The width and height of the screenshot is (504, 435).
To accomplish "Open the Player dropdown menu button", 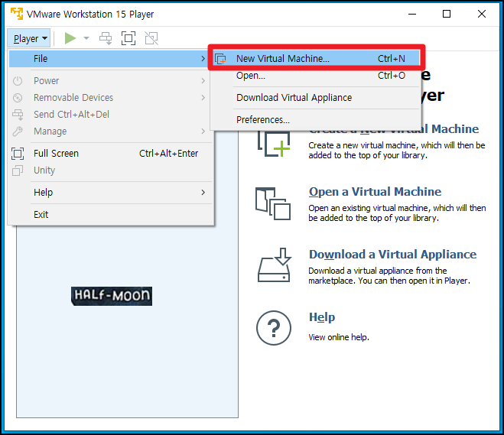I will point(29,38).
